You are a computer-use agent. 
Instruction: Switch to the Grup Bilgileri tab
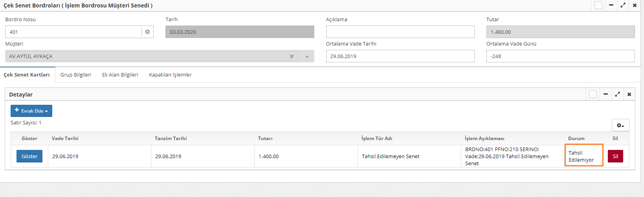[76, 75]
